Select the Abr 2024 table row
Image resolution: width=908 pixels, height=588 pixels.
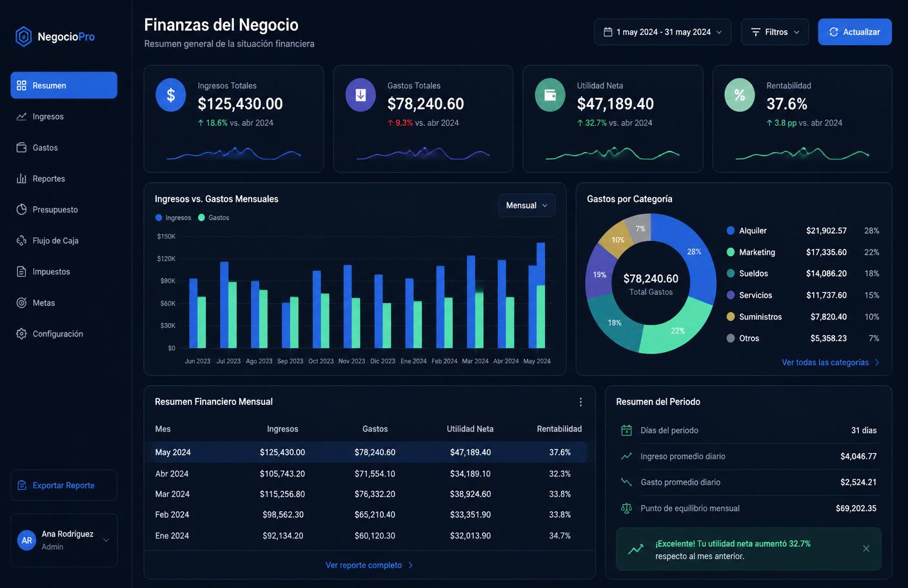pyautogui.click(x=368, y=473)
